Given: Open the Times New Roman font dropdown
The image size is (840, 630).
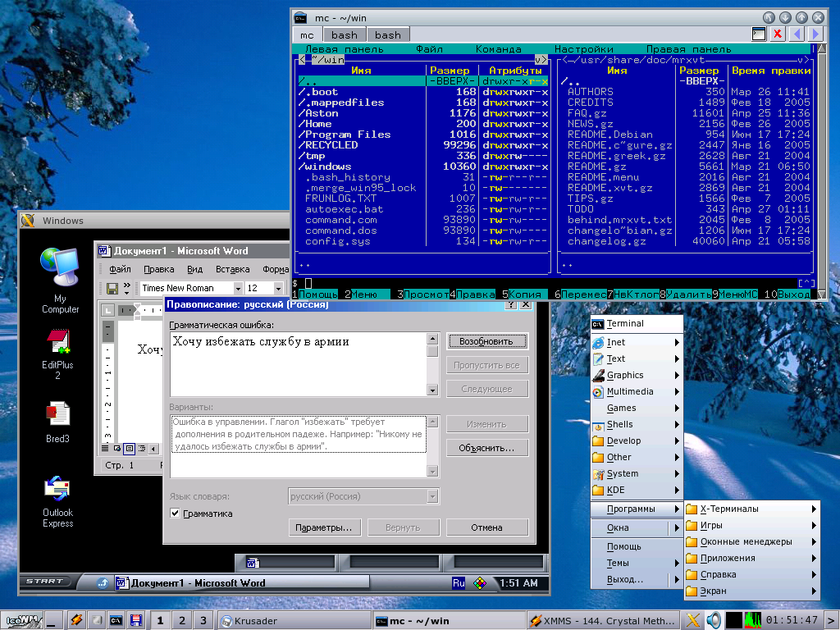Looking at the screenshot, I should point(238,288).
